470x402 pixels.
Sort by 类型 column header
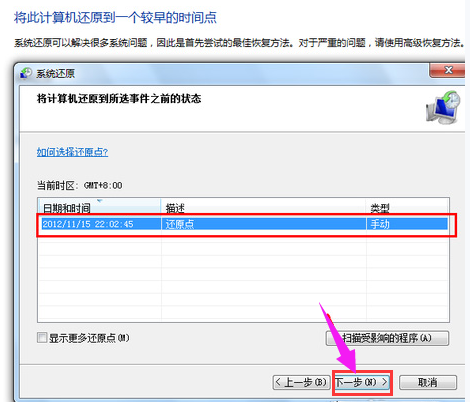pyautogui.click(x=407, y=208)
